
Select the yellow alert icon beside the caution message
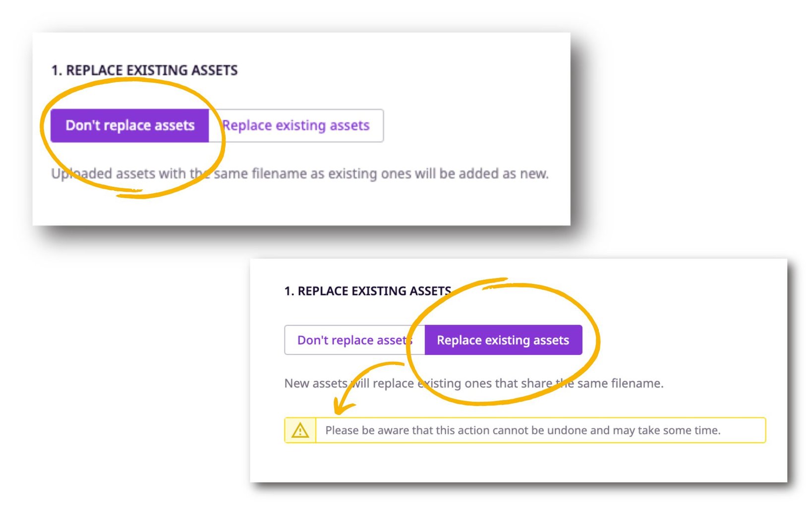coord(300,431)
